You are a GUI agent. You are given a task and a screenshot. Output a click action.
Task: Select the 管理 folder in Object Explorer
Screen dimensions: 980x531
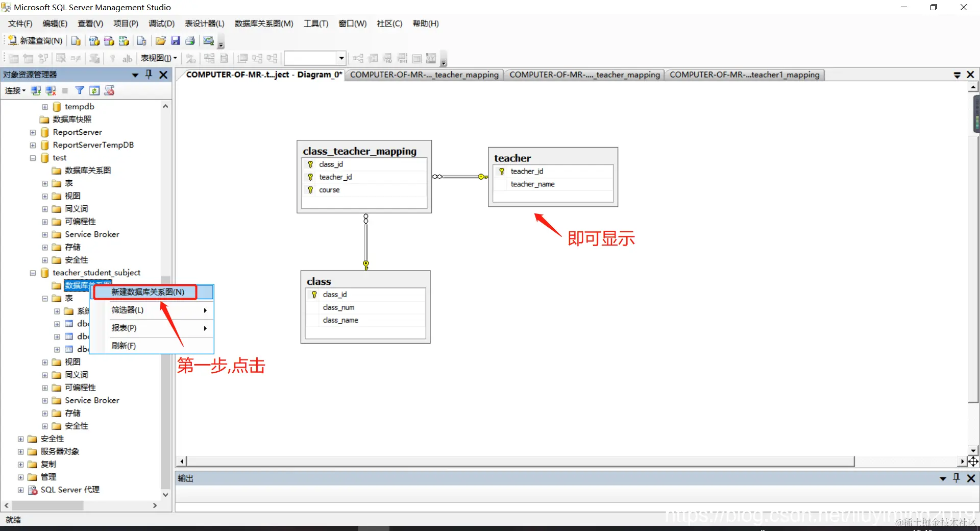48,477
